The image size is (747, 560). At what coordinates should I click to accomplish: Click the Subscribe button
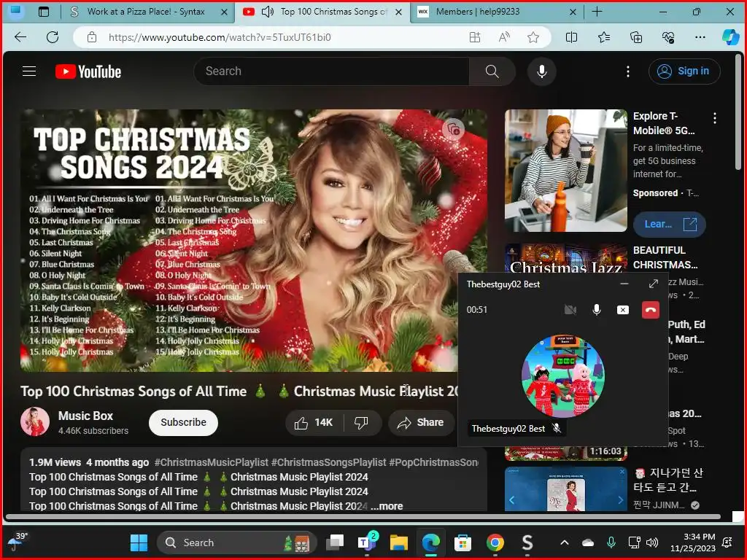coord(183,422)
